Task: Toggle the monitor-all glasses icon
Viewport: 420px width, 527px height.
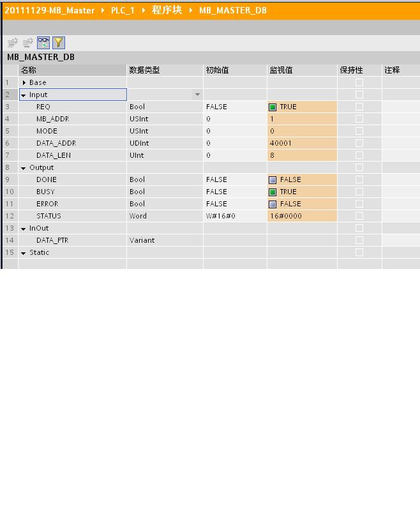Action: pos(43,43)
